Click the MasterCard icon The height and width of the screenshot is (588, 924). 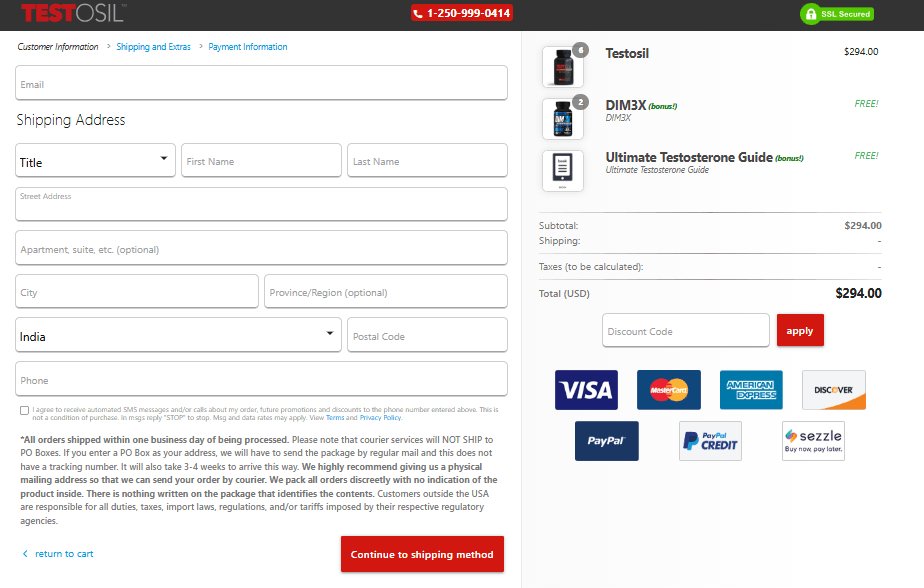point(669,390)
